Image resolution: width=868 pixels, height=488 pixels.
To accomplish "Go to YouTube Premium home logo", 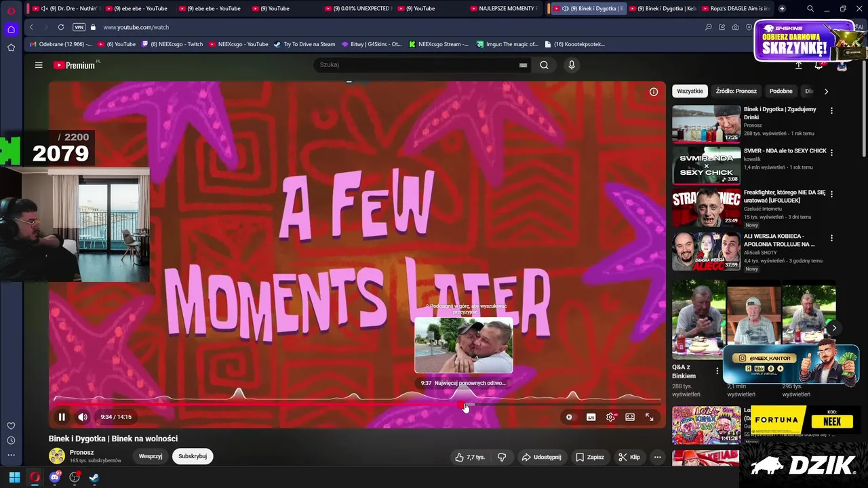I will (x=75, y=65).
